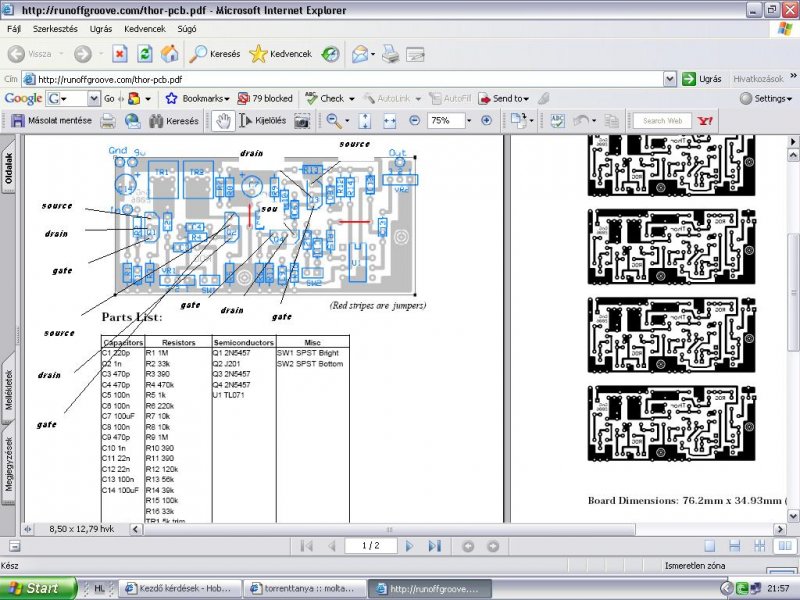
Task: Open the Kedvencek menu in menu bar
Action: coord(145,29)
